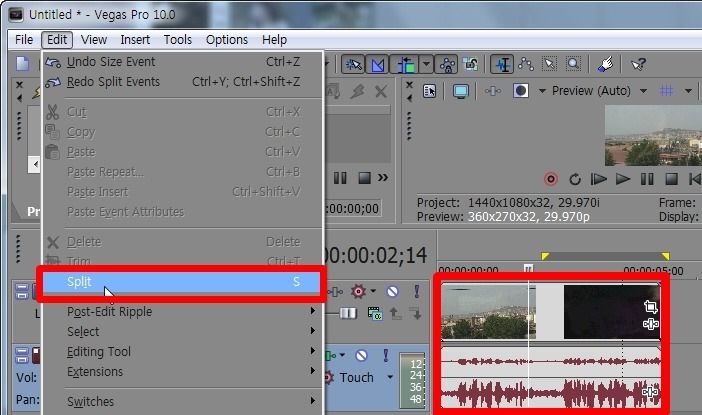Solo the audio track
This screenshot has height=415, width=702.
point(385,356)
